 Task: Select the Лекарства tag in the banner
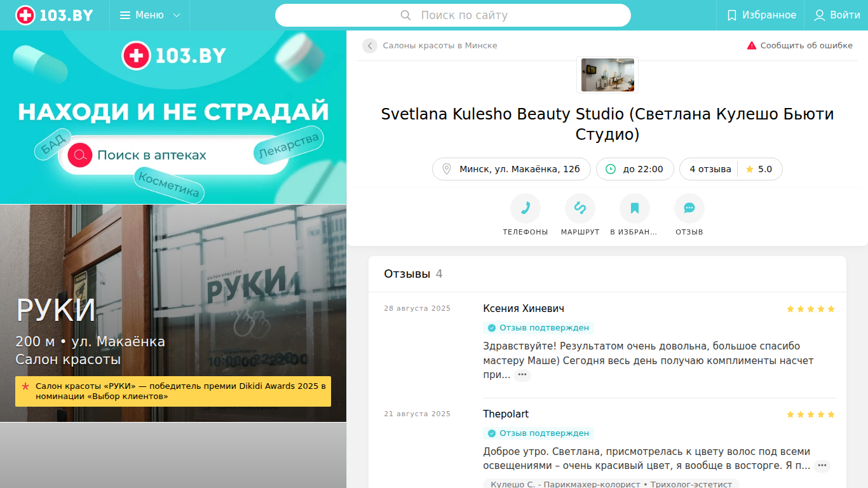point(288,145)
